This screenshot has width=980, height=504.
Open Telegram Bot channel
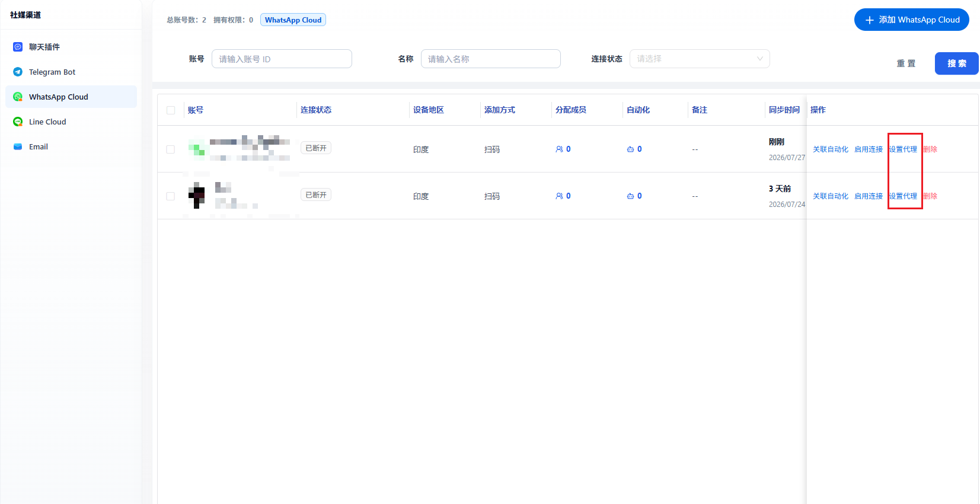(71, 72)
